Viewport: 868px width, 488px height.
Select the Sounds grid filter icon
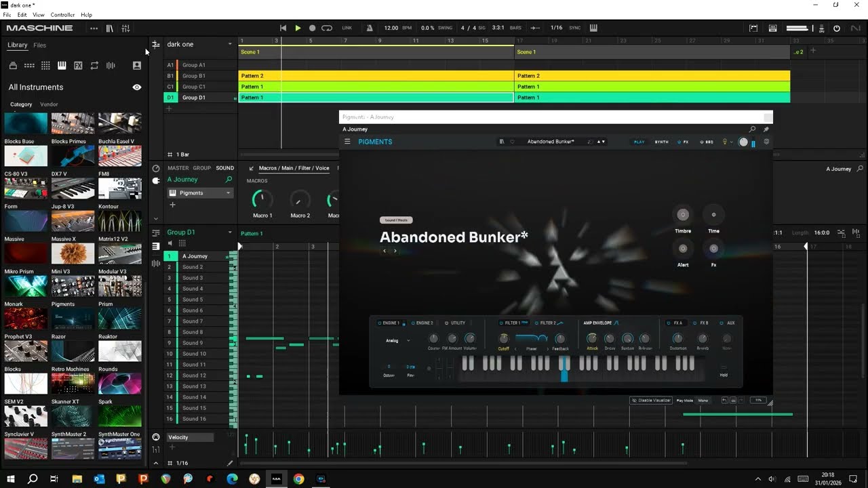click(45, 66)
